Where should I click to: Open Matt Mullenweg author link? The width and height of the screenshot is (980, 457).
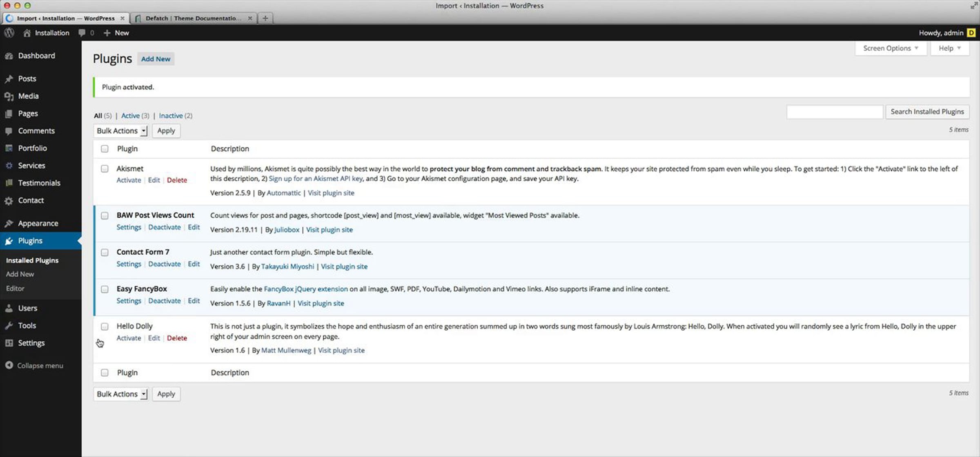point(286,350)
